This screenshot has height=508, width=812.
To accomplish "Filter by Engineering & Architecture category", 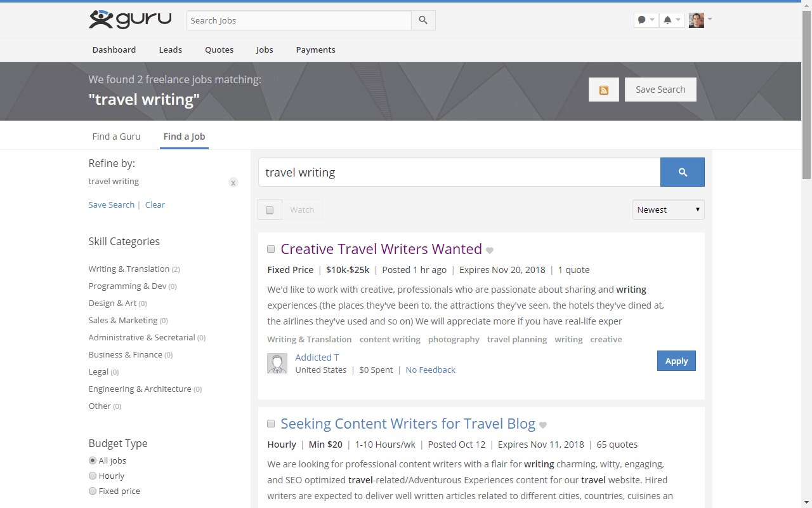I will [x=140, y=389].
